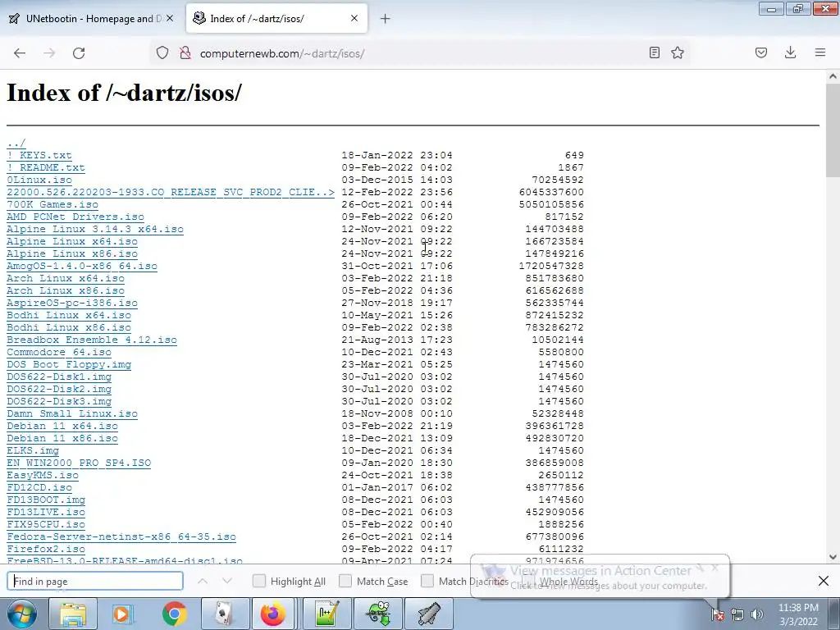Close the find bar
The image size is (840, 630).
click(824, 581)
